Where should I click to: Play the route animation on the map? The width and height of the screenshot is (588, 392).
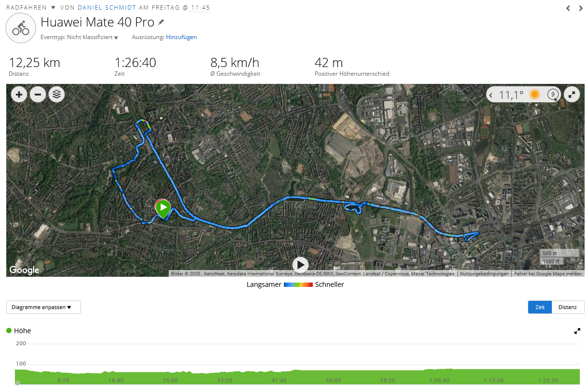tap(300, 264)
